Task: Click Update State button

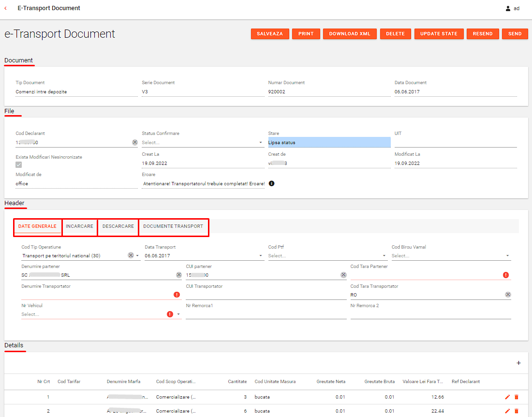Action: 439,33
